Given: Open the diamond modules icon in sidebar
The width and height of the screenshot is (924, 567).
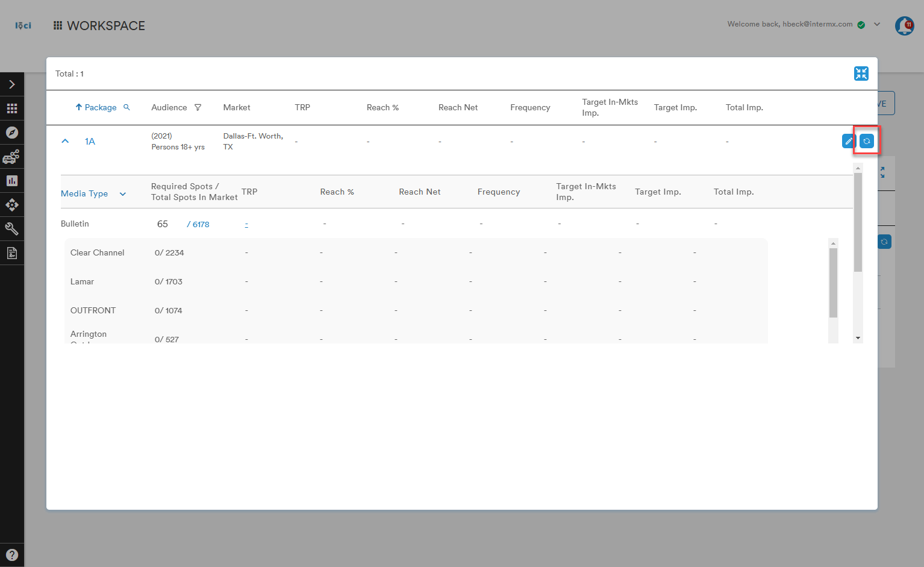Looking at the screenshot, I should tap(12, 205).
